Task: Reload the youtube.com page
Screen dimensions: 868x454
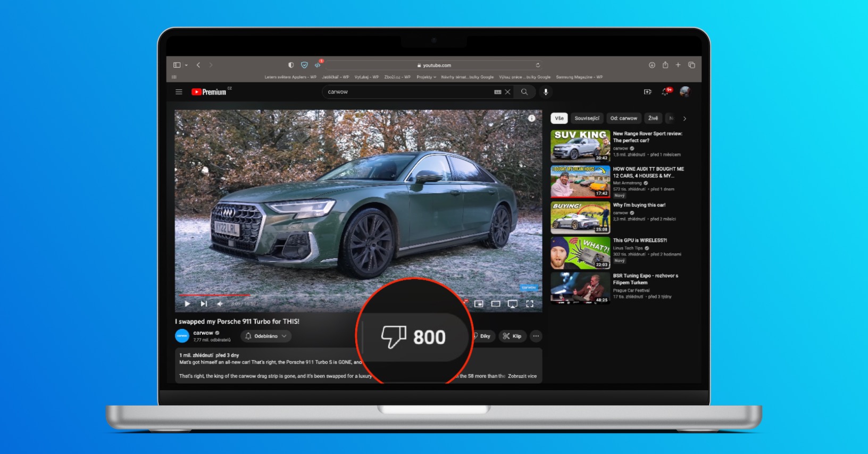Action: point(538,65)
